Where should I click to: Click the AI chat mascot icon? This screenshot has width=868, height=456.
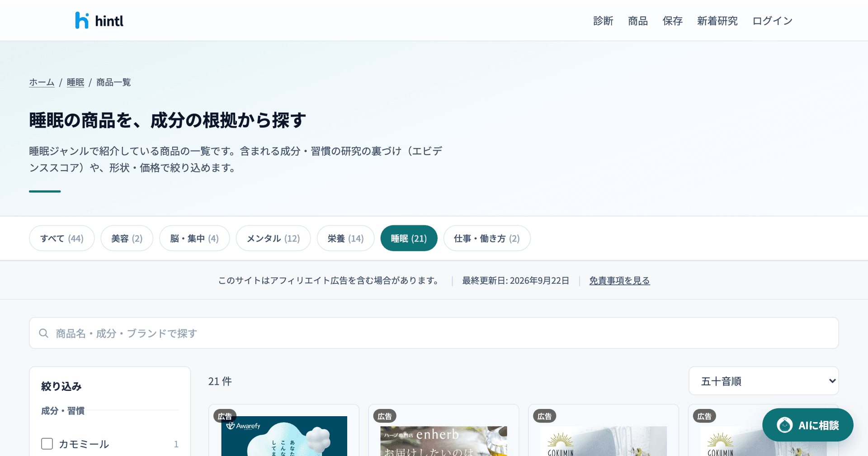tap(785, 425)
